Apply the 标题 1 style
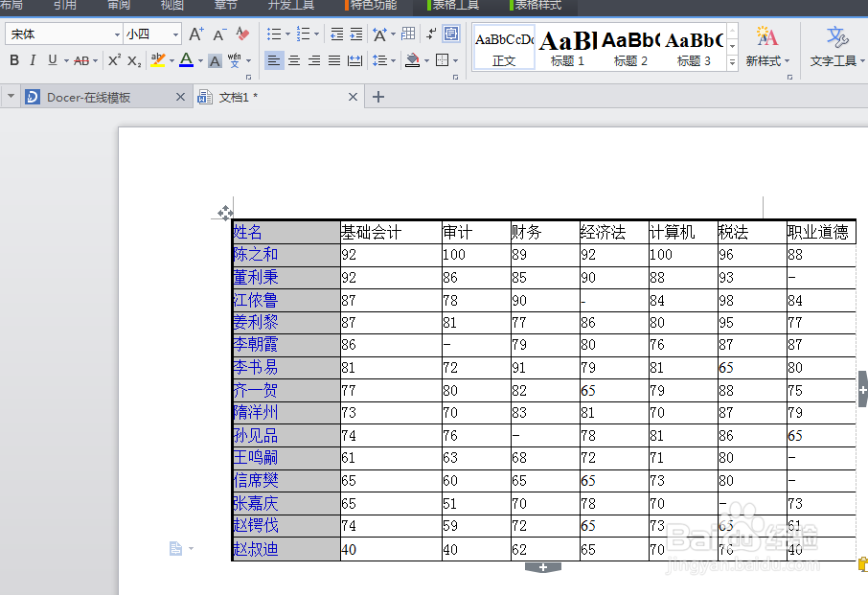 pyautogui.click(x=565, y=48)
